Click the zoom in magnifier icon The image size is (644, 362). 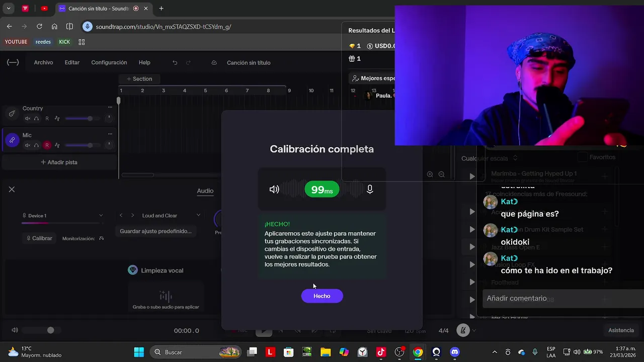pos(430,174)
